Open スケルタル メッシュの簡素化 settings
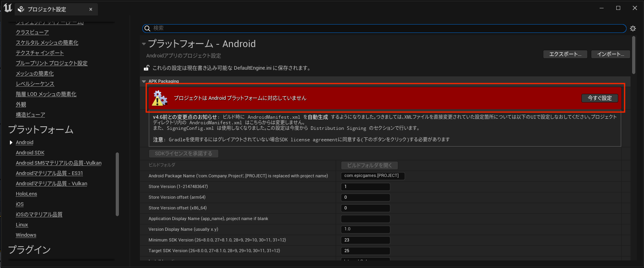The width and height of the screenshot is (644, 268). tap(47, 43)
